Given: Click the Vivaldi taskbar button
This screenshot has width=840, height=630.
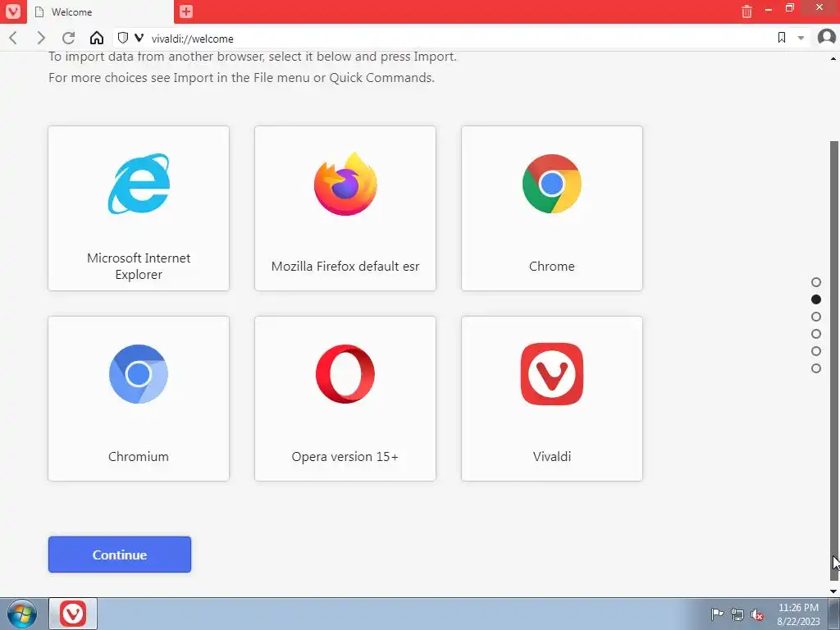Looking at the screenshot, I should 73,614.
